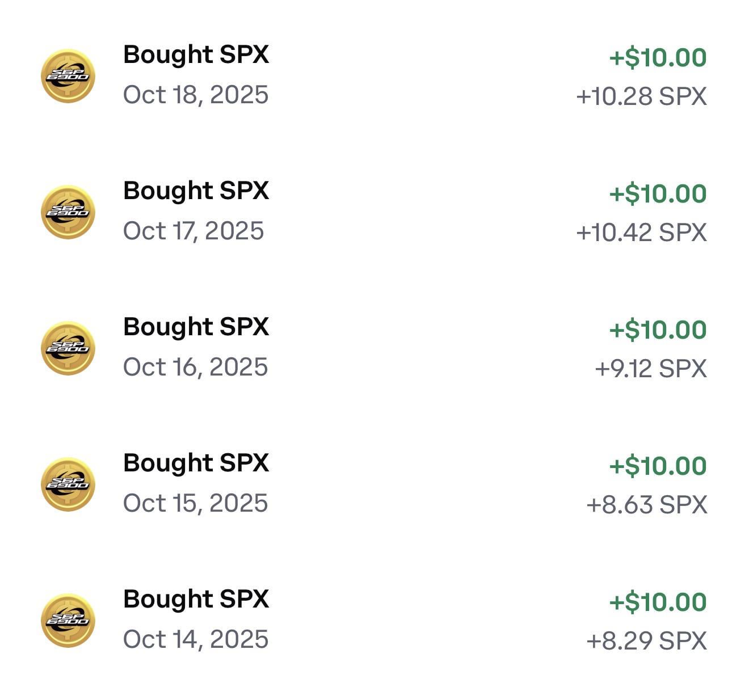
Task: Tap the SPX coin icon for Oct 15 purchase
Action: click(x=68, y=484)
